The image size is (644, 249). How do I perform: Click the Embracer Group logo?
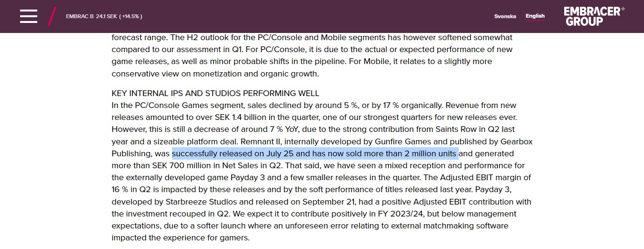(594, 16)
